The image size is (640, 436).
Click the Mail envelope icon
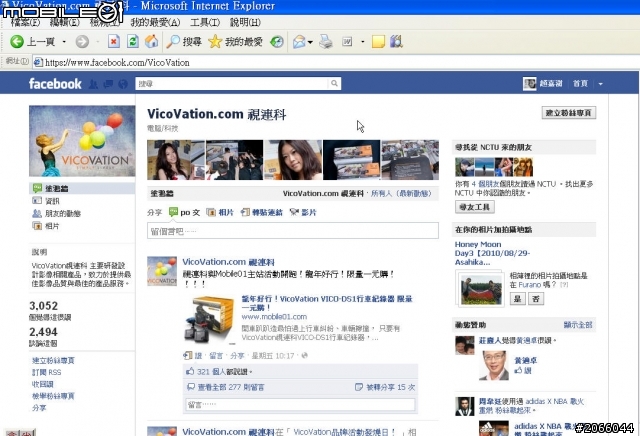(x=299, y=41)
